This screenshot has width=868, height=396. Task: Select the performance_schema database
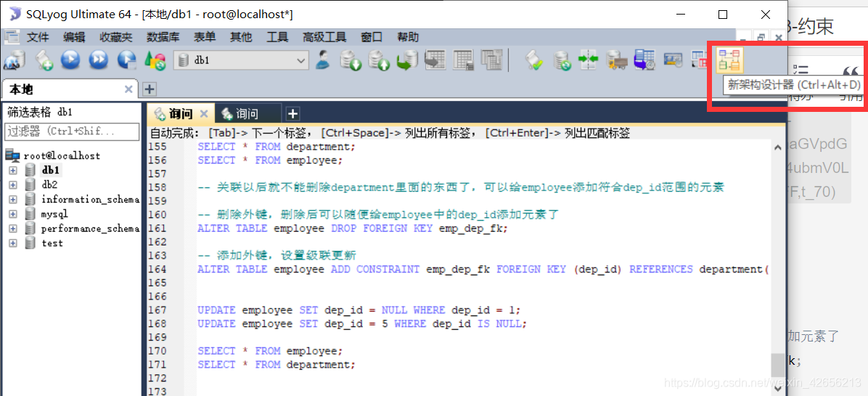(90, 228)
